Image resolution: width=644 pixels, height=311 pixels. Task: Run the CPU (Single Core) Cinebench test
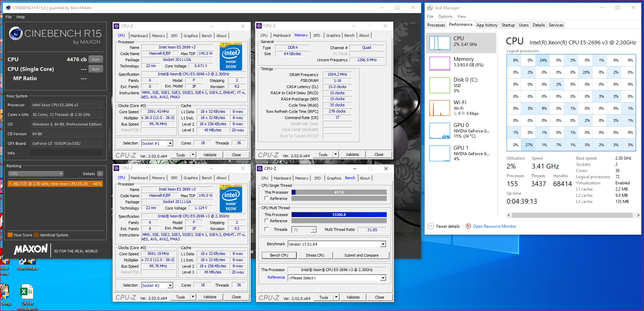tap(95, 69)
